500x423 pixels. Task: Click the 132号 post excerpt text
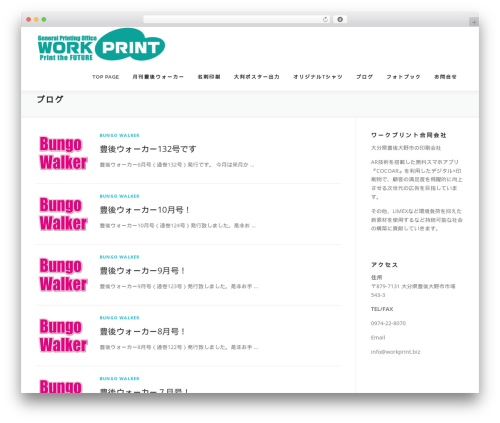[x=177, y=165]
